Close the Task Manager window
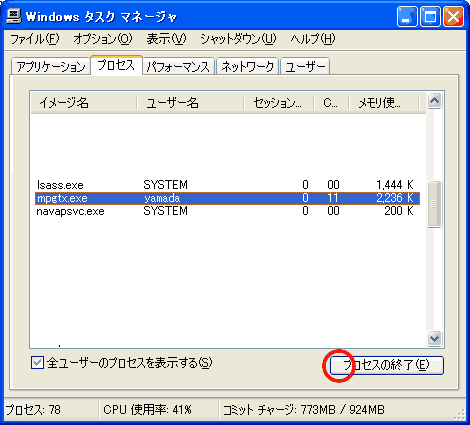The height and width of the screenshot is (425, 470). coord(453,16)
